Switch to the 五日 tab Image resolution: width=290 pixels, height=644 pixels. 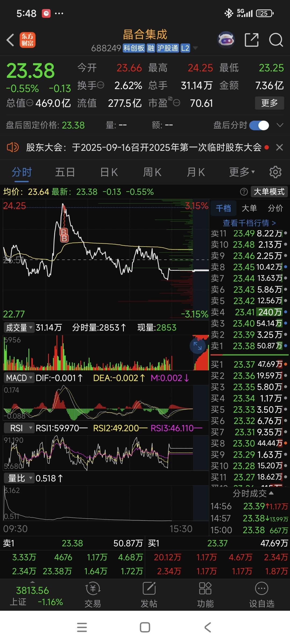tap(65, 172)
